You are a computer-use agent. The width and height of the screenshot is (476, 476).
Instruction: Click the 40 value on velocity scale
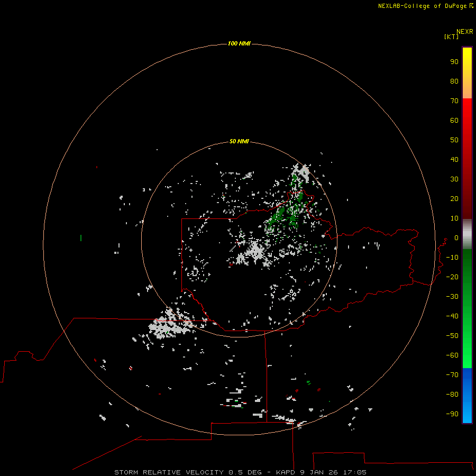point(454,159)
